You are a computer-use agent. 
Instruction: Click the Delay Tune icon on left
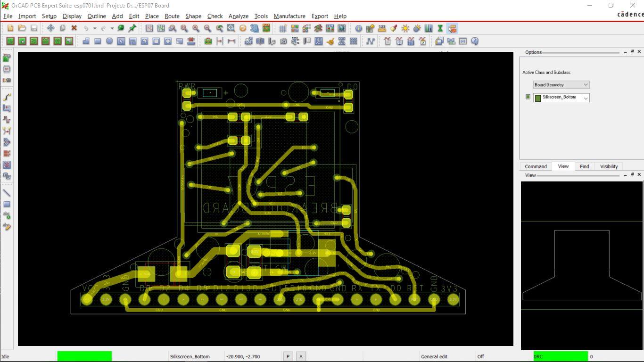coord(7,119)
